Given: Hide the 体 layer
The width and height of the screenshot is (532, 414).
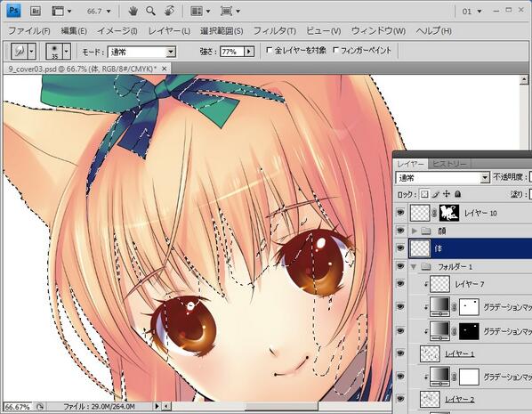Looking at the screenshot, I should [400, 248].
